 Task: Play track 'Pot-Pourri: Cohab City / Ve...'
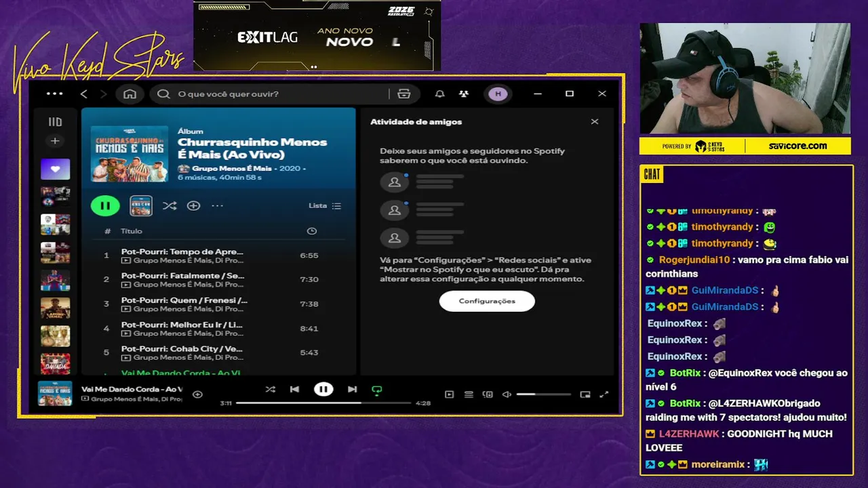click(x=182, y=349)
